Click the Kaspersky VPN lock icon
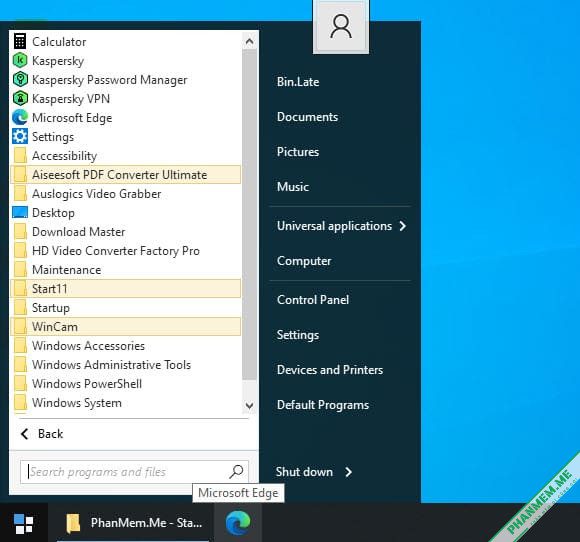This screenshot has width=580, height=542. 20,98
